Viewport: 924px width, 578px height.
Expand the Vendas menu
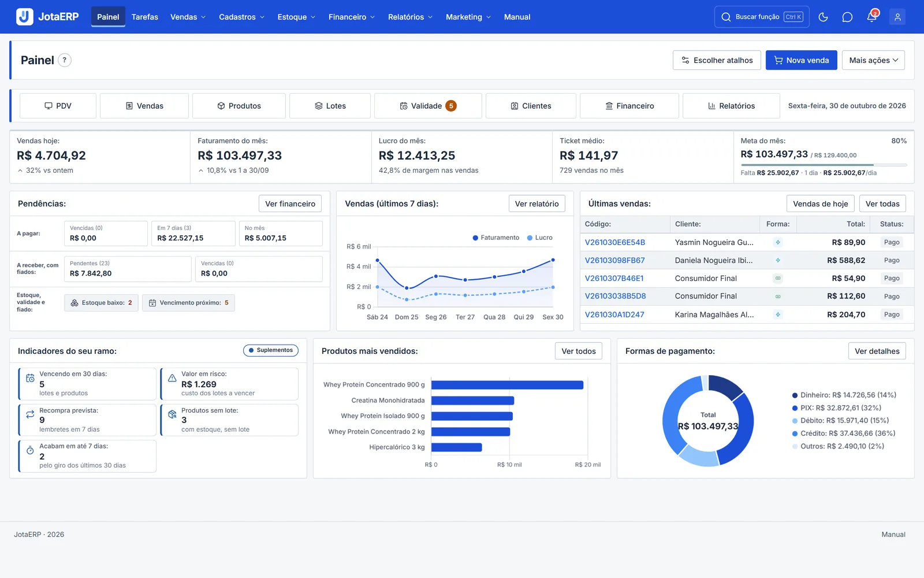188,17
